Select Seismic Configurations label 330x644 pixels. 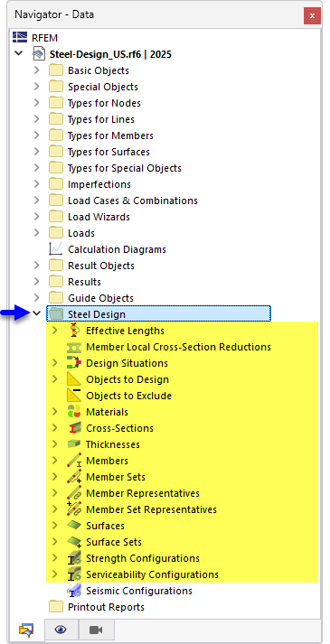tap(139, 591)
